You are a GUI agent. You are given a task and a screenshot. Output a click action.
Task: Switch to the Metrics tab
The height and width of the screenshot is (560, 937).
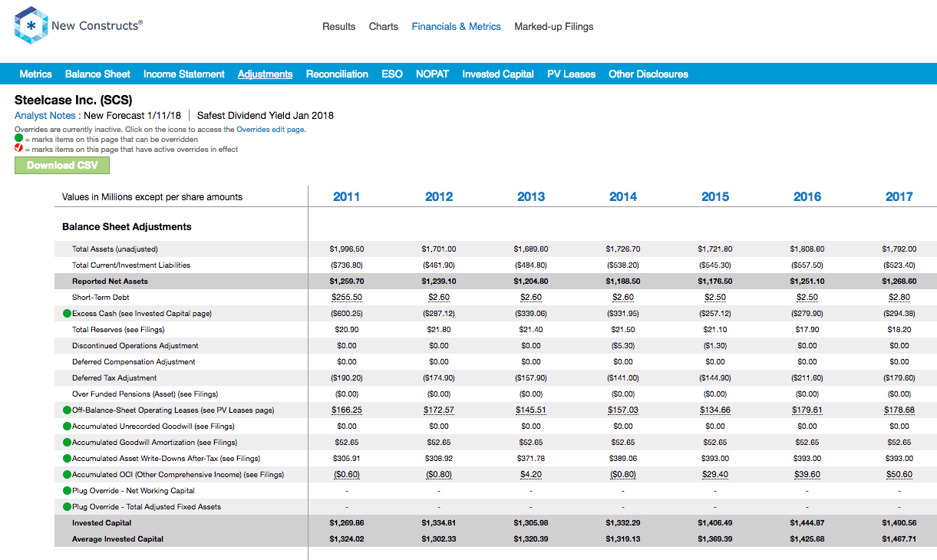click(35, 74)
